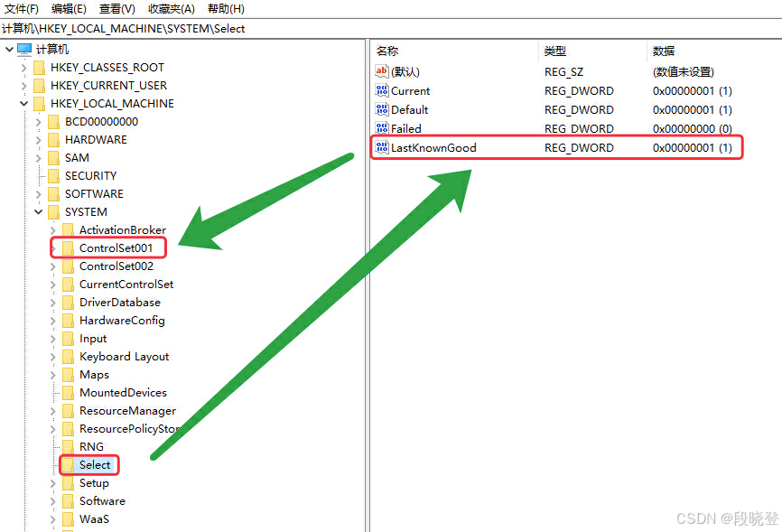Expand the ControlSet002 registry key

(x=52, y=266)
